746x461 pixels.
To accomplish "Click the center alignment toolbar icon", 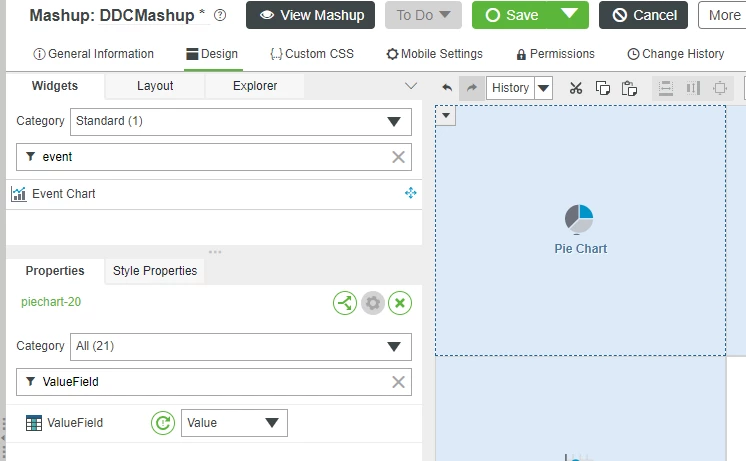I will (720, 88).
